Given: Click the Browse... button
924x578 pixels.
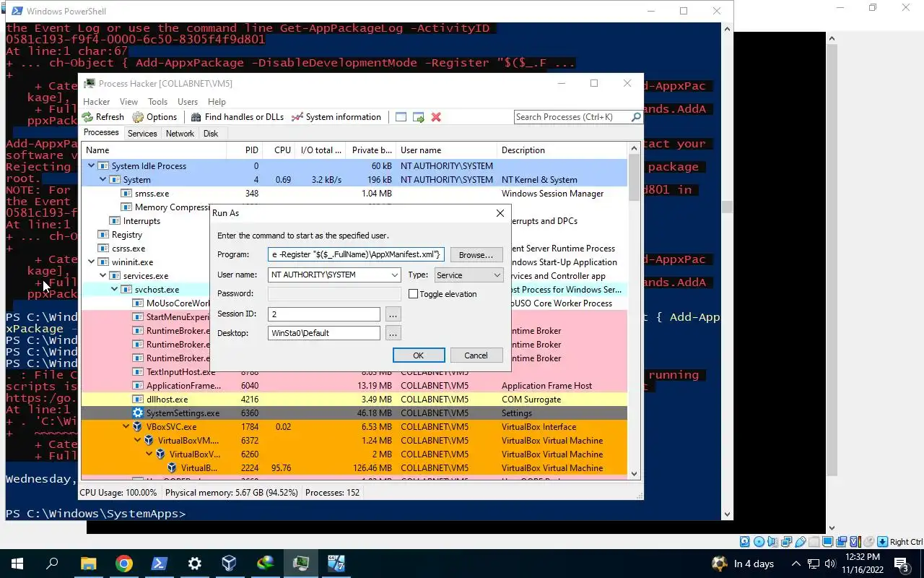Looking at the screenshot, I should click(476, 255).
